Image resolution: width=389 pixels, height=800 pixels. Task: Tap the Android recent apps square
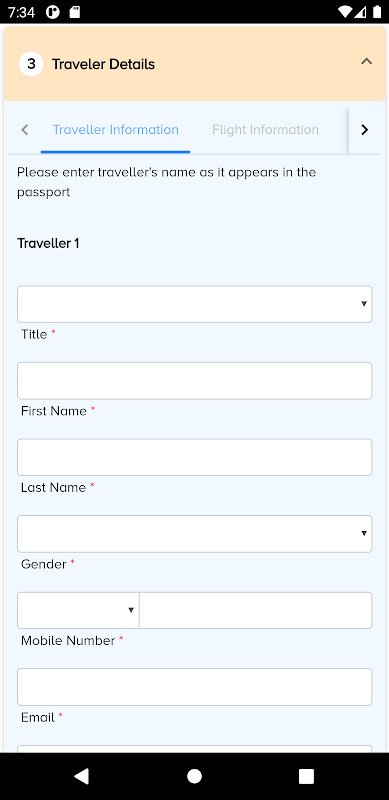pos(306,776)
